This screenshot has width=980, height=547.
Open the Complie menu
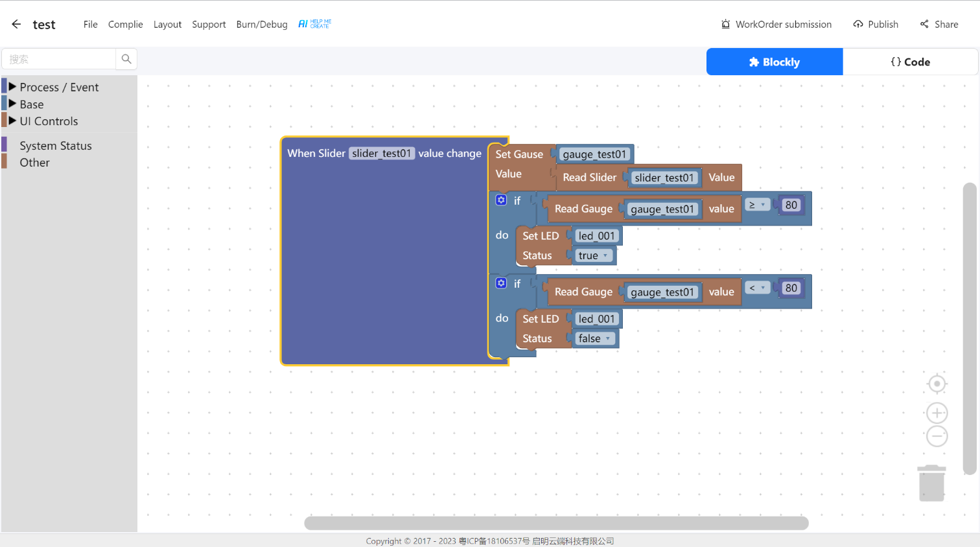126,24
